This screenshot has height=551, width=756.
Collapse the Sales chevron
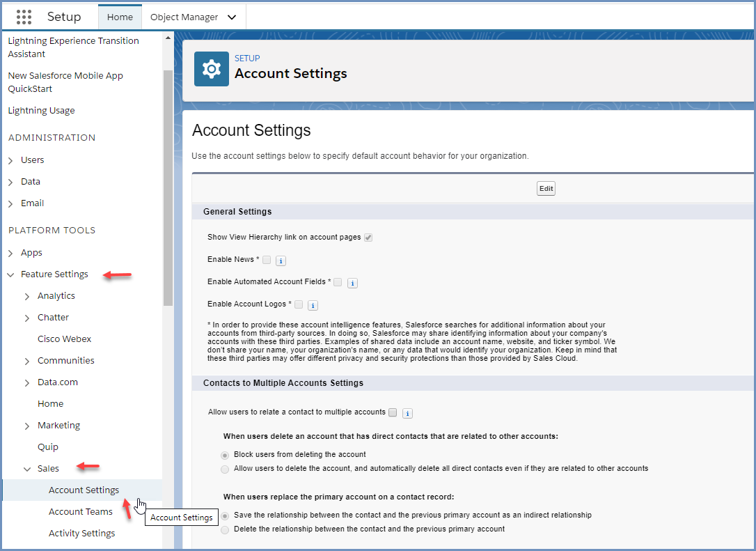click(x=27, y=469)
